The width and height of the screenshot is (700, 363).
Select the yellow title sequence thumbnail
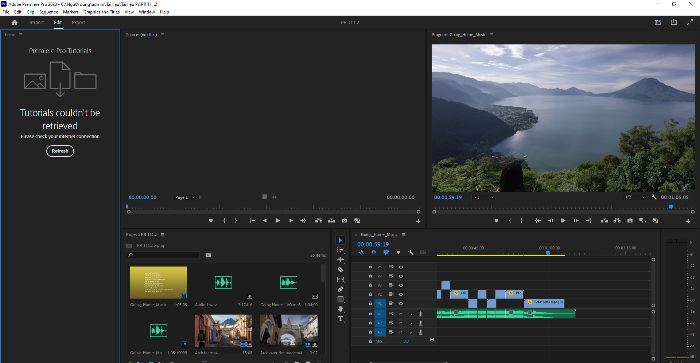pos(158,283)
